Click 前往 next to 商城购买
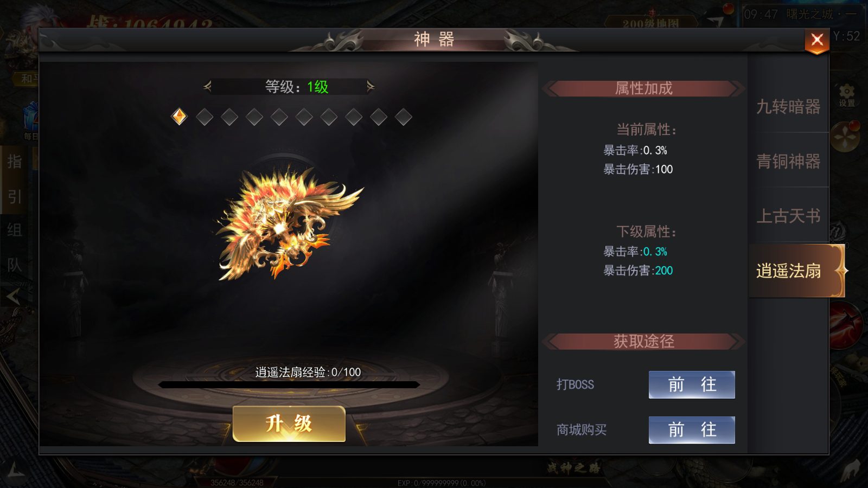Image resolution: width=868 pixels, height=488 pixels. point(692,430)
